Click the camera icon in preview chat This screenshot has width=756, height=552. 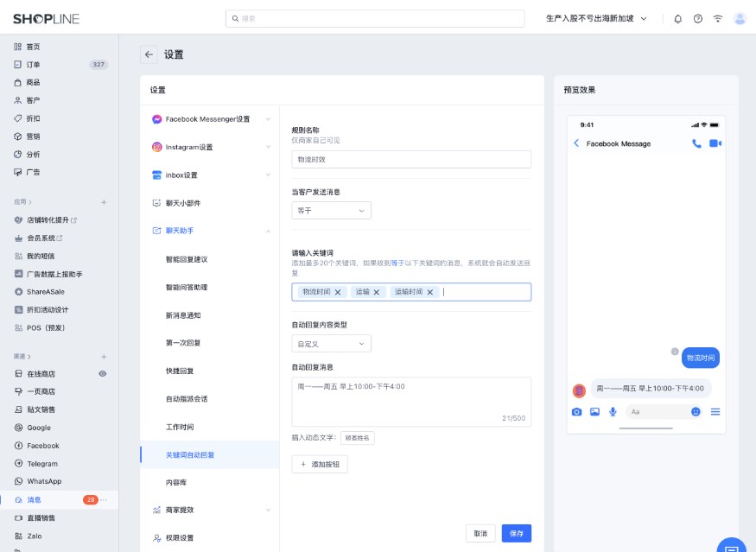pyautogui.click(x=576, y=412)
